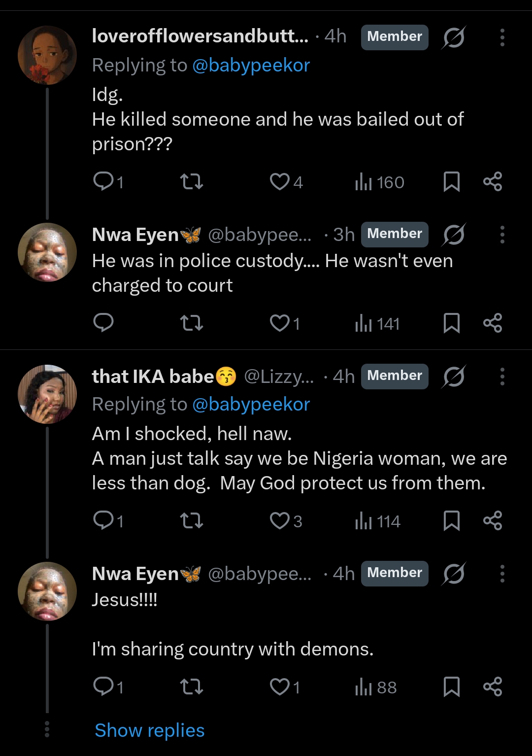
Task: Like that IKA babe's tweet with 3 likes
Action: pos(280,521)
